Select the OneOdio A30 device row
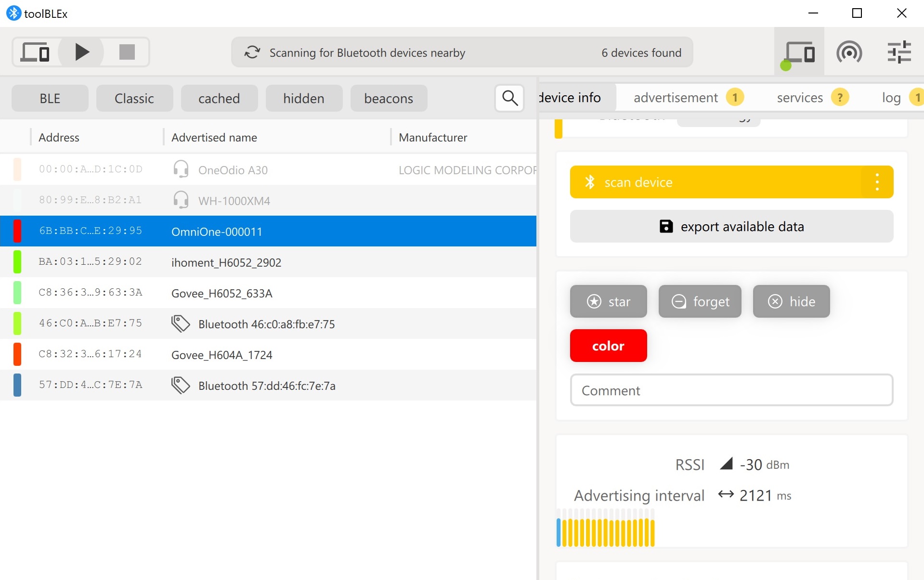Image resolution: width=924 pixels, height=580 pixels. 268,169
